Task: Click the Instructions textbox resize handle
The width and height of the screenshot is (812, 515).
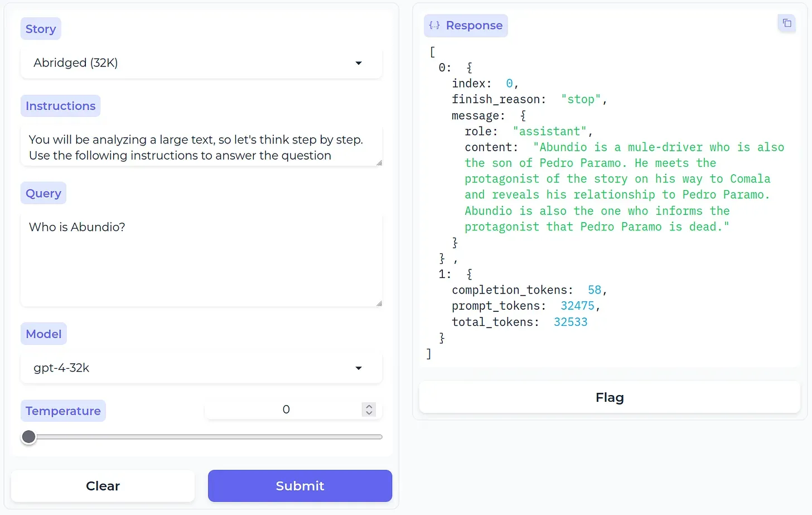Action: point(379,162)
